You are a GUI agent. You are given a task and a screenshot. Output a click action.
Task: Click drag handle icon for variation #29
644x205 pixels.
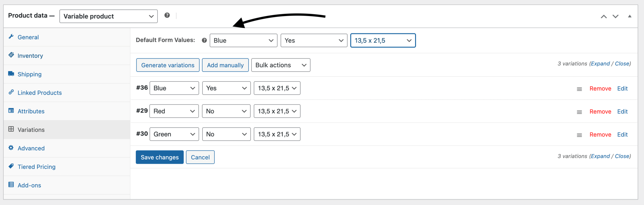579,112
